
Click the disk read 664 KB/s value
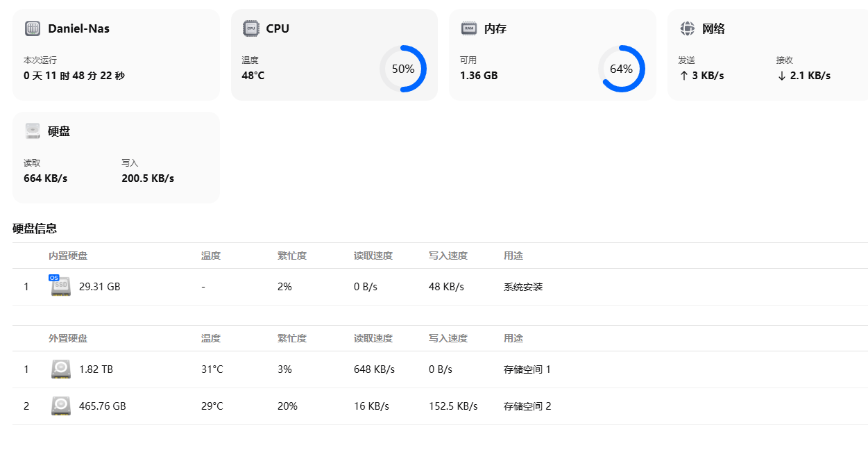point(45,178)
